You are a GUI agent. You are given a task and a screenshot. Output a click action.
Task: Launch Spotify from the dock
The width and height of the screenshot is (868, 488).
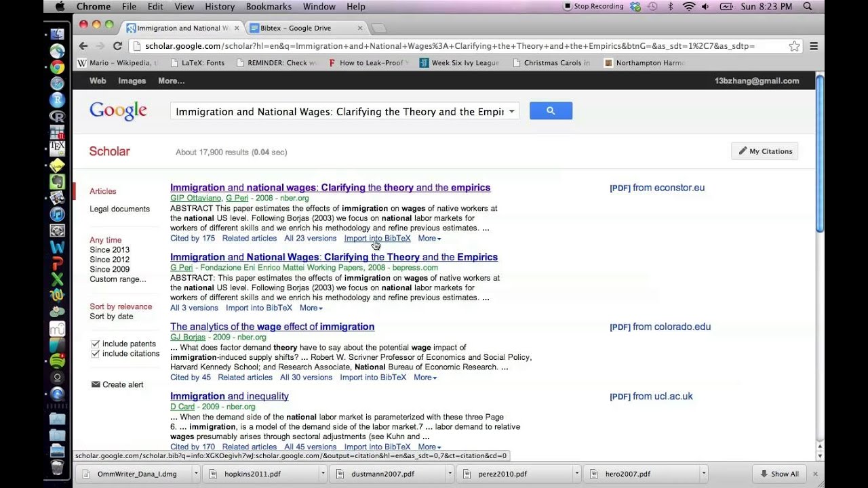click(57, 361)
